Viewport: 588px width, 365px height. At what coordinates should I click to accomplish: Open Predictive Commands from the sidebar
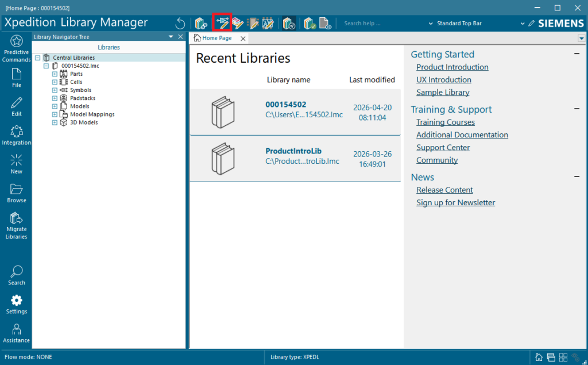click(17, 48)
